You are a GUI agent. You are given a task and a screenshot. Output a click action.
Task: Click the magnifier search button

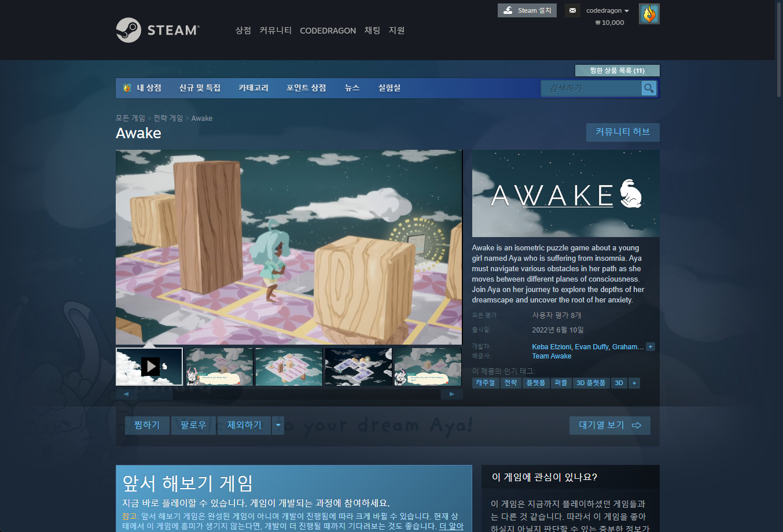tap(649, 88)
